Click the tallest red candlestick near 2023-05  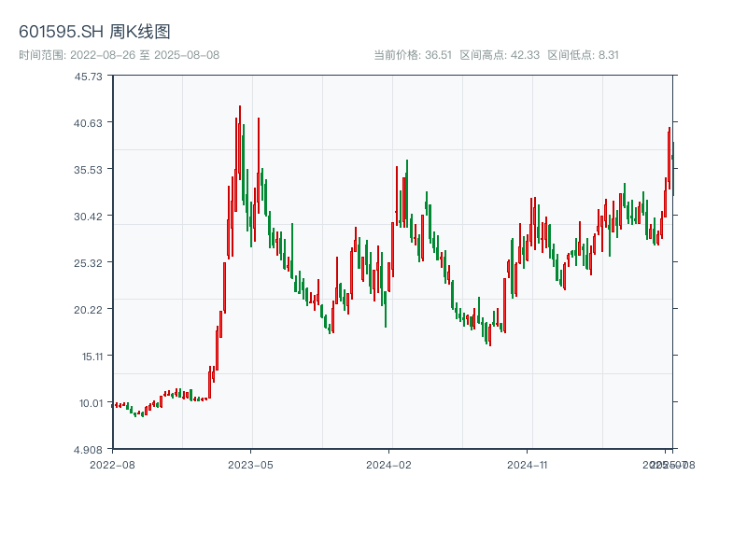tap(240, 143)
